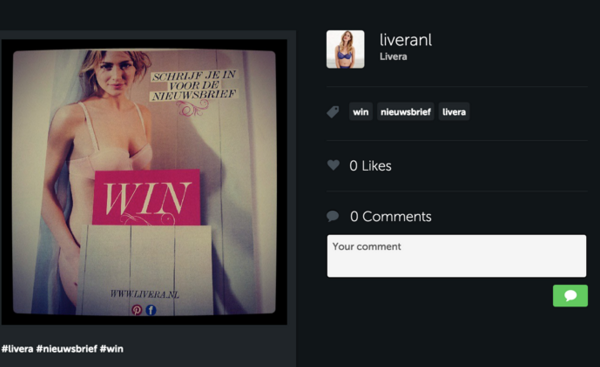The height and width of the screenshot is (367, 600).
Task: Click the 0 Likes counter
Action: point(370,166)
